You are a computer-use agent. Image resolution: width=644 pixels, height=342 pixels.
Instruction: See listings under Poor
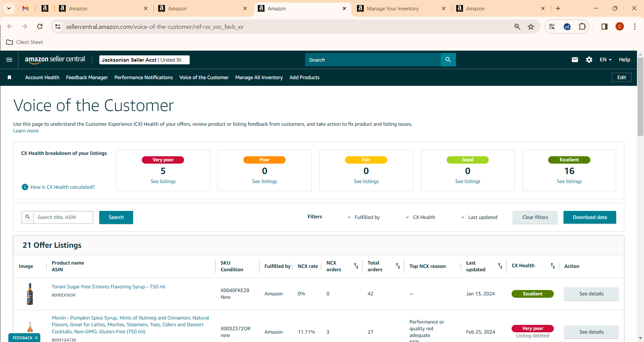(x=265, y=181)
